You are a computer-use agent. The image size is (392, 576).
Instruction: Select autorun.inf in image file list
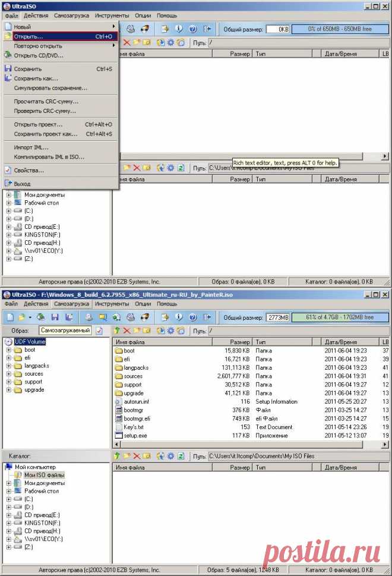136,402
